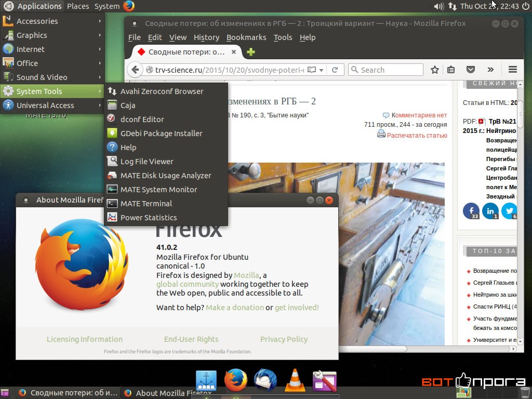
Task: Open Plank dock anchor icon
Action: [206, 381]
